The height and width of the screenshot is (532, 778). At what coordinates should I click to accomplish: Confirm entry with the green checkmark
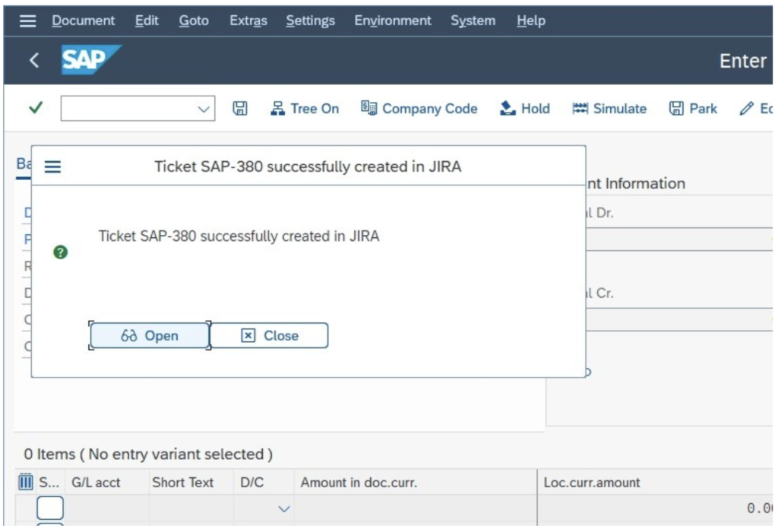click(36, 108)
